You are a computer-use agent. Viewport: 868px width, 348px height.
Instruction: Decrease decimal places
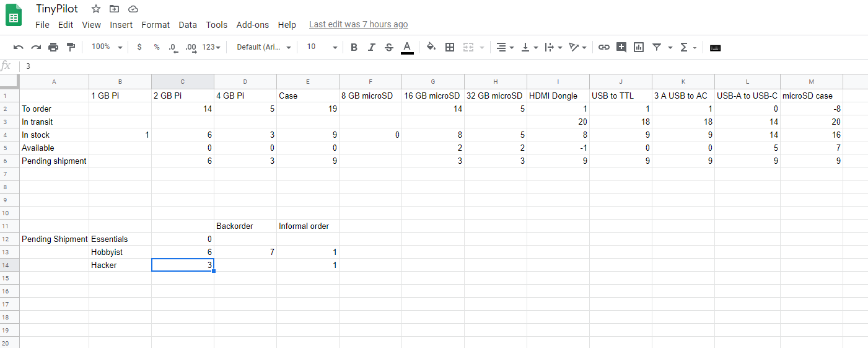tap(173, 47)
